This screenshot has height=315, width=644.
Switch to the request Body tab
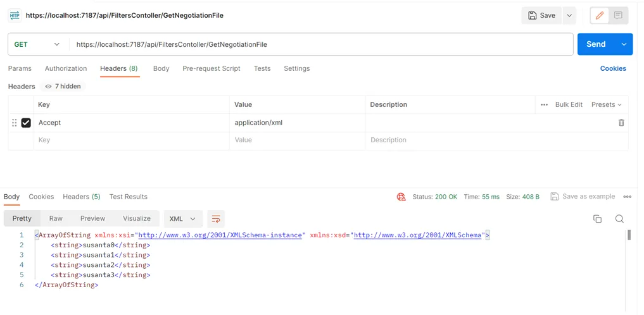pyautogui.click(x=161, y=68)
